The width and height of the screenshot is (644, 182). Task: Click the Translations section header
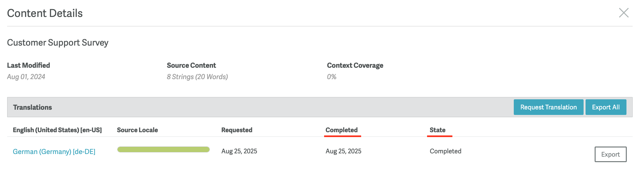pos(32,107)
